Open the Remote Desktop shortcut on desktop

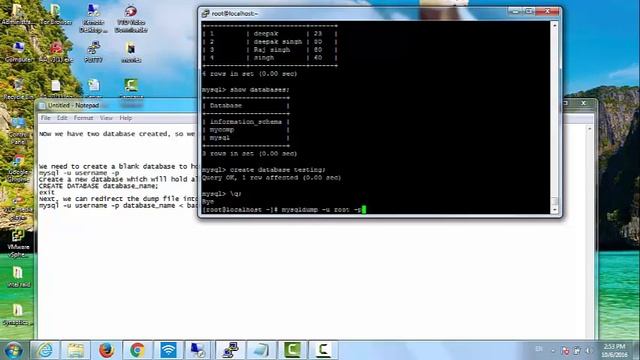pyautogui.click(x=93, y=18)
